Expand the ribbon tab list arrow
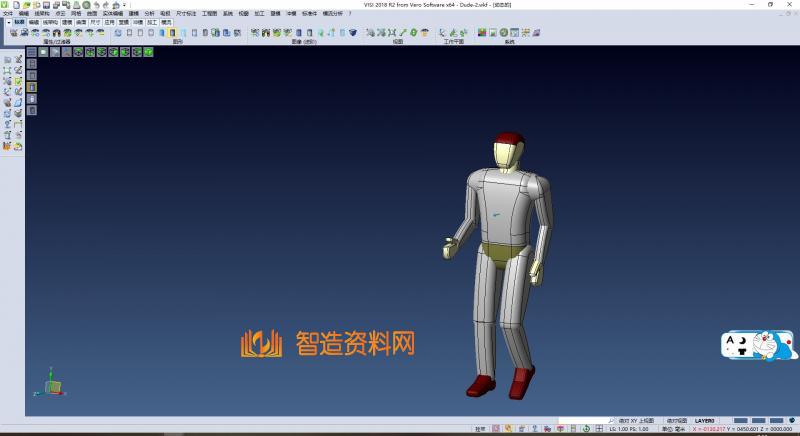This screenshot has width=800, height=436. [x=9, y=22]
